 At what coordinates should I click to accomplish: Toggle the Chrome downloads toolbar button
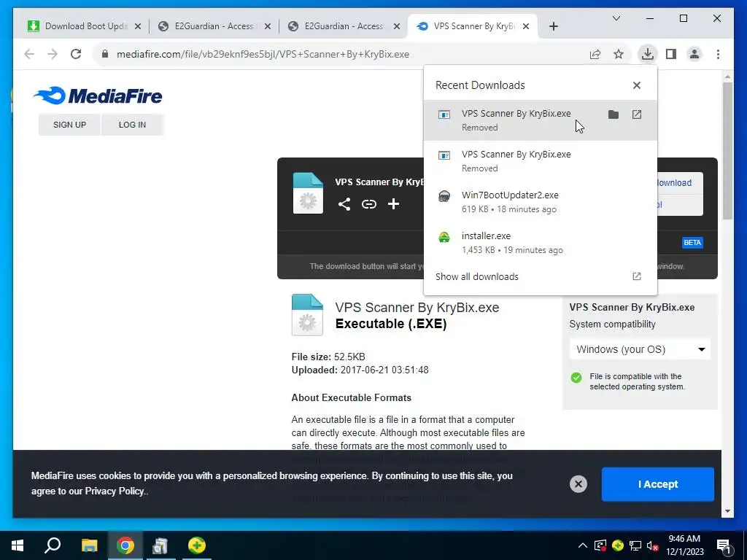[x=648, y=54]
